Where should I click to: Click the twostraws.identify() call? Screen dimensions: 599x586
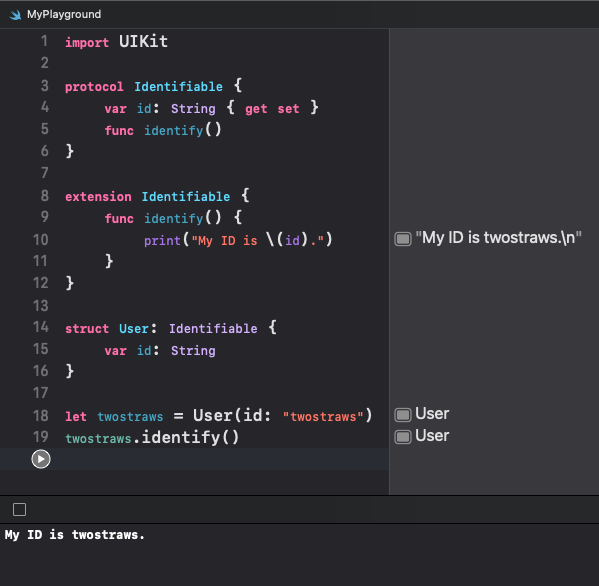(x=152, y=437)
